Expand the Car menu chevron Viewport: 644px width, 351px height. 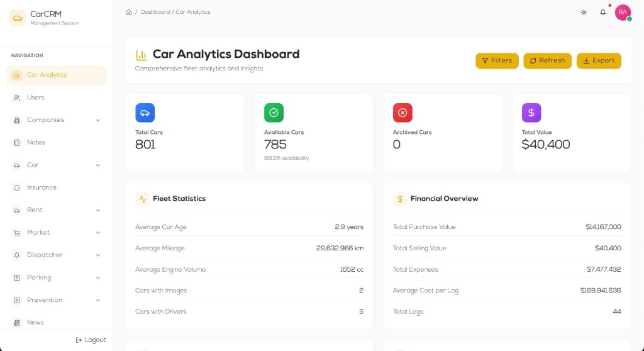[98, 165]
